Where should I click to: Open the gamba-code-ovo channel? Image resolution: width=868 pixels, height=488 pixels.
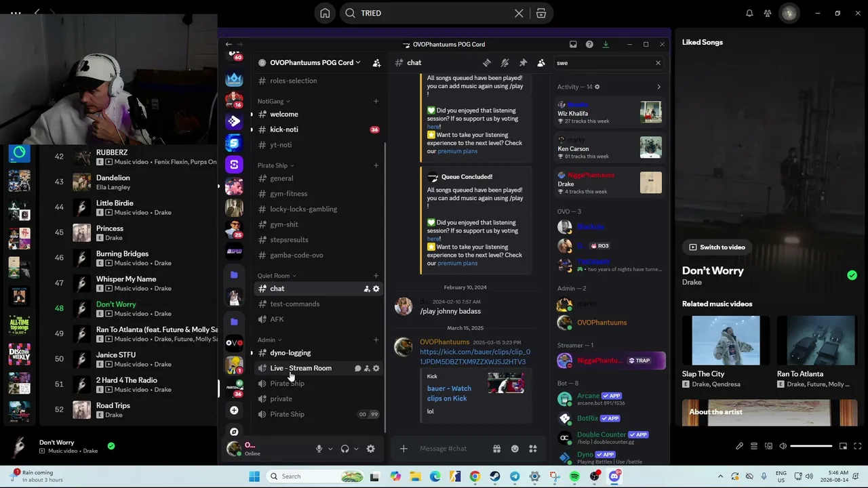318,256
